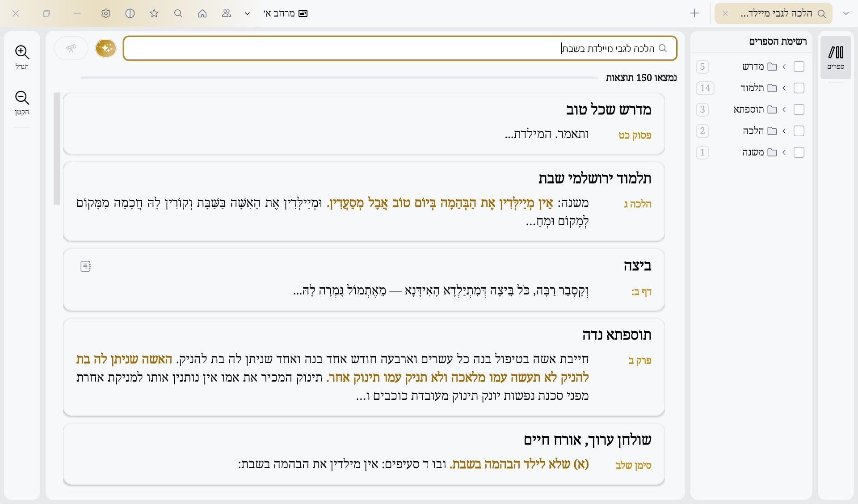
Task: Check the הלכה category checkbox
Action: pos(799,131)
